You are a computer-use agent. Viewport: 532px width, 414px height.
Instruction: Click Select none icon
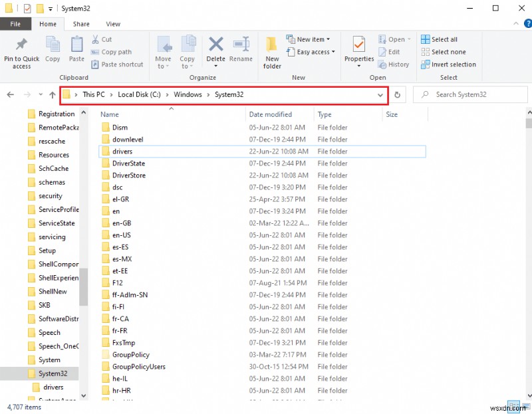pos(425,52)
